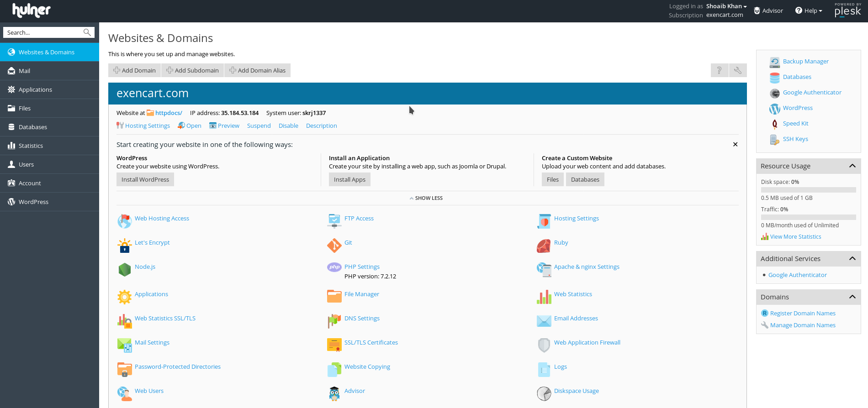Select Statistics in the sidebar menu
The height and width of the screenshot is (408, 868).
[x=31, y=146]
